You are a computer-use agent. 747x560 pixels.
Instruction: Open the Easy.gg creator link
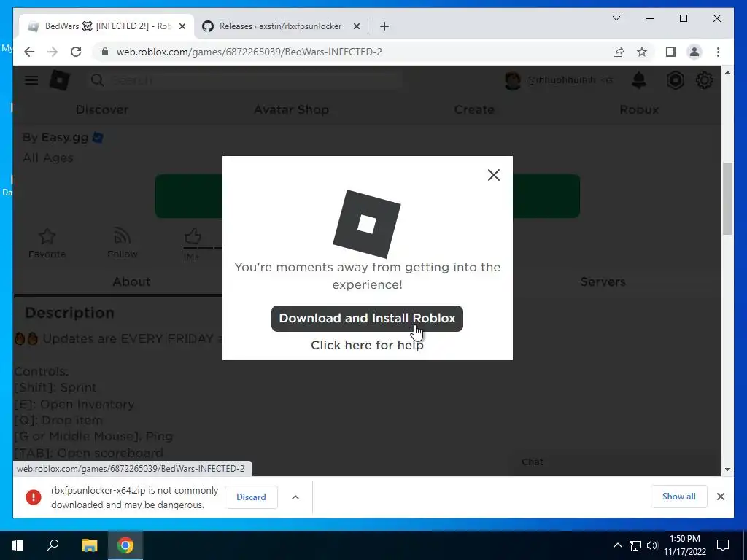[65, 138]
